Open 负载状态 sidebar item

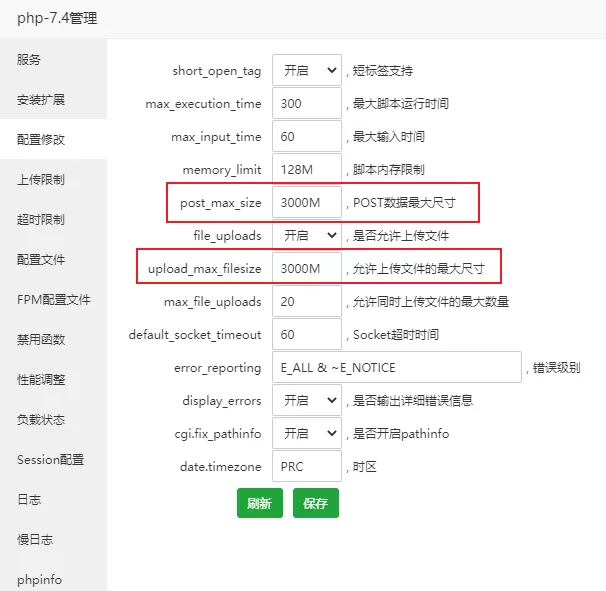click(53, 419)
